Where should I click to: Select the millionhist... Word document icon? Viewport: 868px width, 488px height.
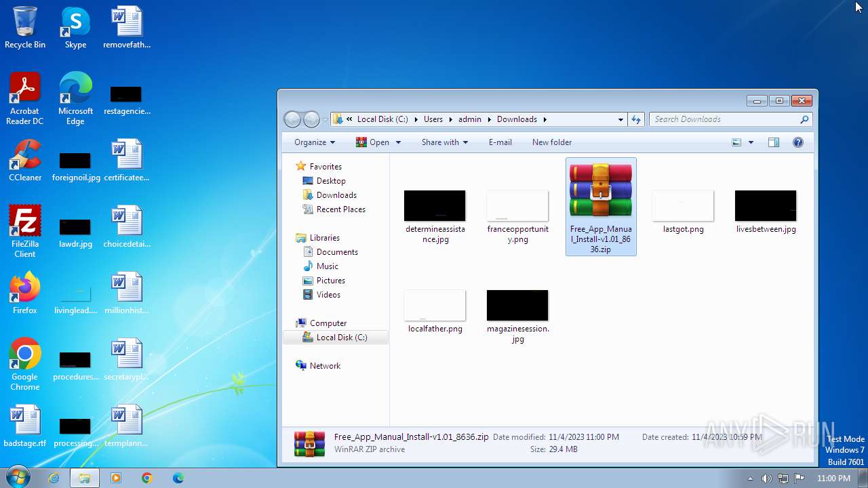click(127, 293)
